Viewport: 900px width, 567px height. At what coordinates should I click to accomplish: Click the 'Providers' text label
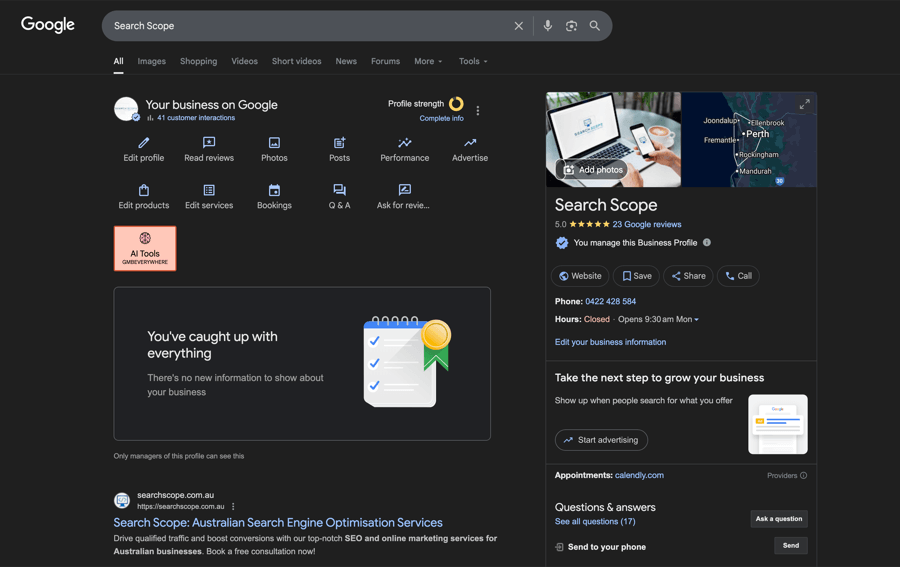pos(782,475)
